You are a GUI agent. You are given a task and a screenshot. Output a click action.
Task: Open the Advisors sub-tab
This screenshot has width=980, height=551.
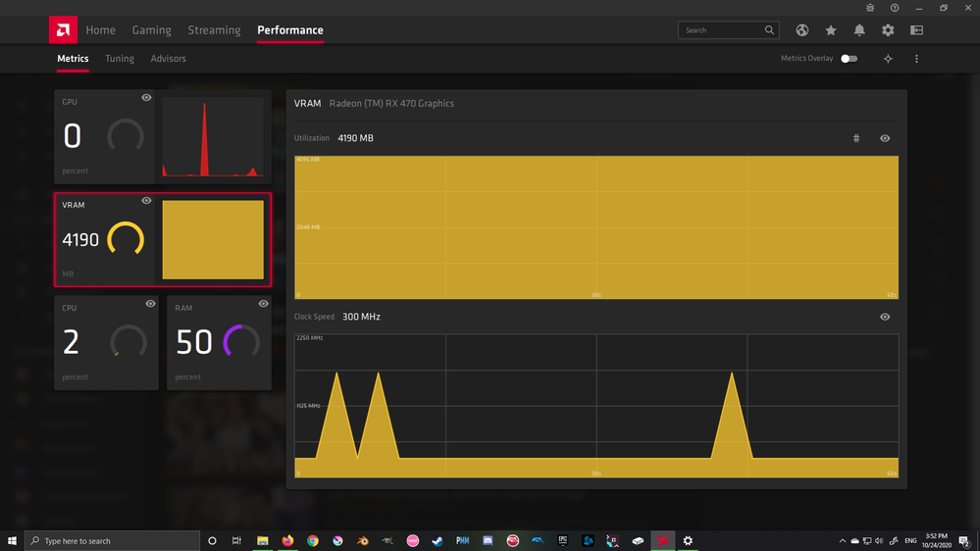pyautogui.click(x=168, y=59)
